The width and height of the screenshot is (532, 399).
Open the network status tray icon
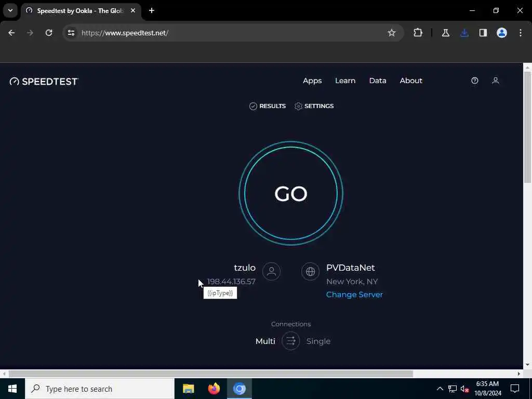[453, 389]
